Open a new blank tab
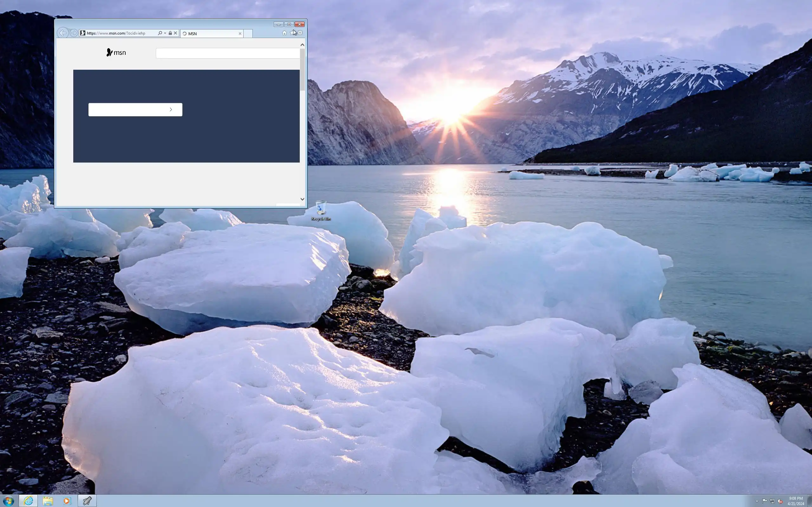Screen dimensions: 812x507 (248, 34)
